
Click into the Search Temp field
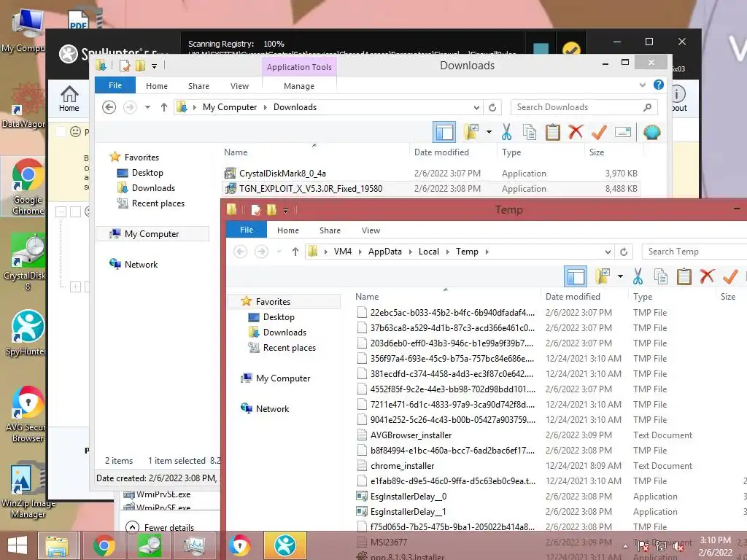click(694, 252)
